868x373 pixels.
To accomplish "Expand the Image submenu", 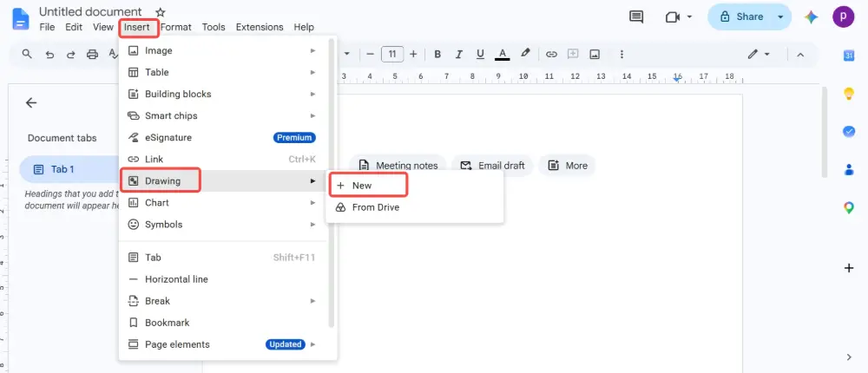I will click(222, 50).
